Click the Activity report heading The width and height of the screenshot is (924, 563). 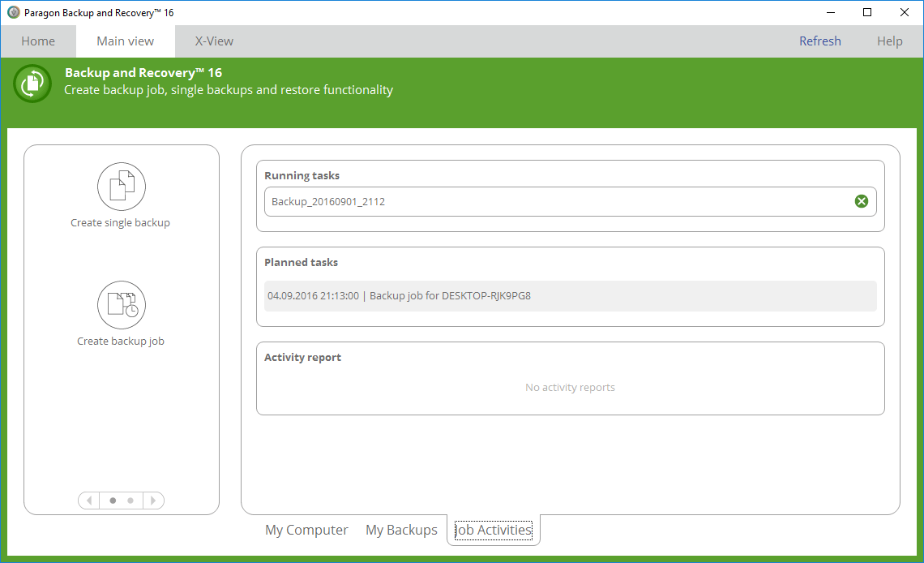[x=302, y=357]
